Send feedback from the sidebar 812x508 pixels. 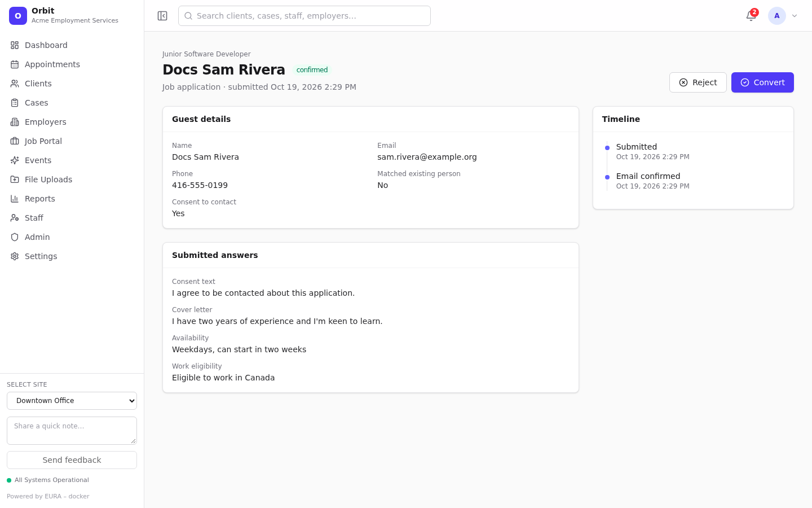[x=72, y=460]
